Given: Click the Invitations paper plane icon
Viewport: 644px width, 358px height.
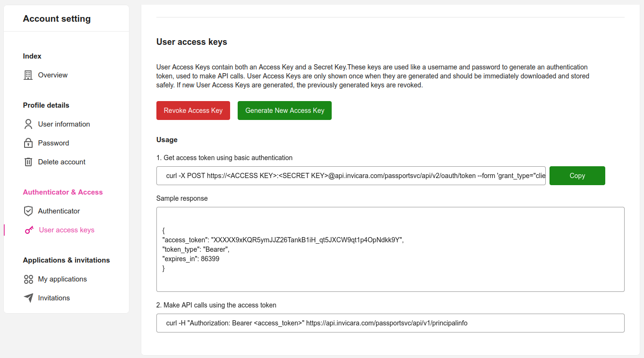Looking at the screenshot, I should [x=28, y=298].
